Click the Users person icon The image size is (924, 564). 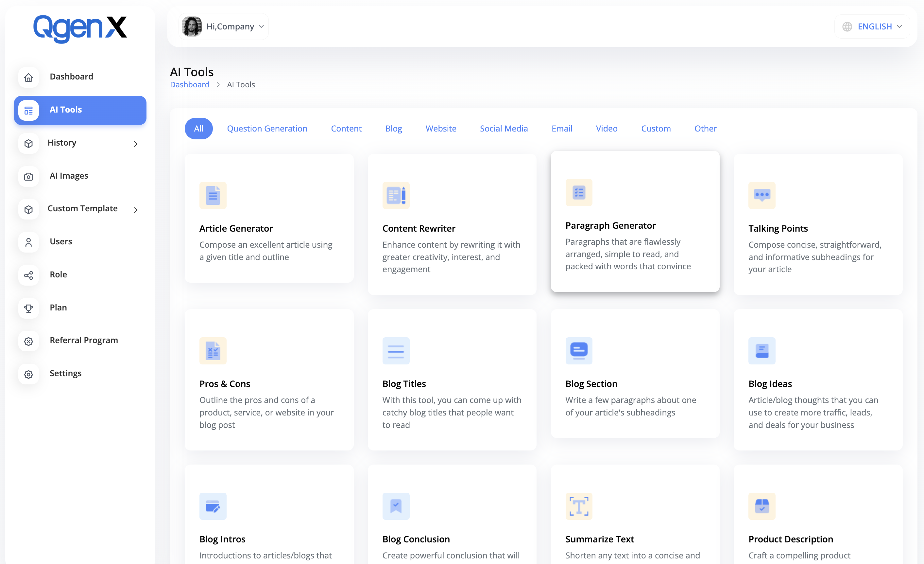click(x=28, y=242)
